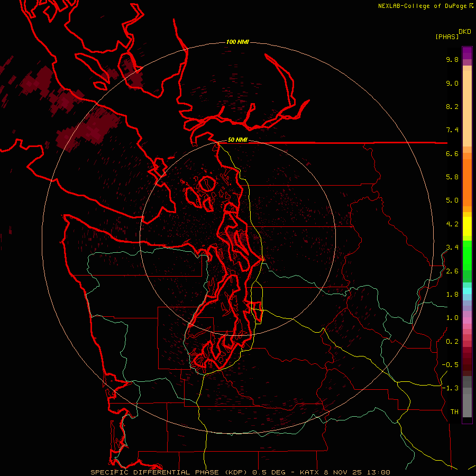Click the 100 NMI range ring label
The width and height of the screenshot is (476, 476).
[x=237, y=42]
